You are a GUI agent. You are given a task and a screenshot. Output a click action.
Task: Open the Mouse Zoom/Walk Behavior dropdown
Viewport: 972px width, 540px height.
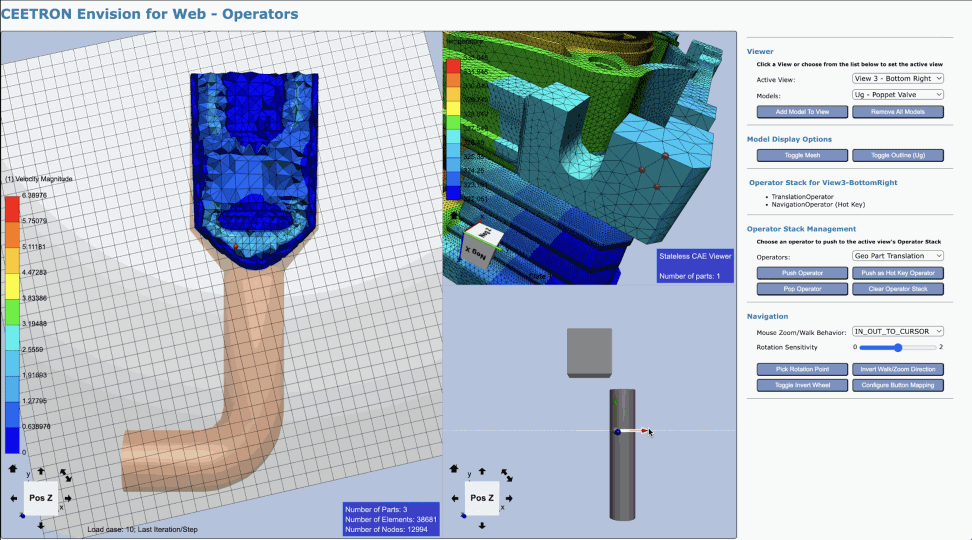[897, 330]
